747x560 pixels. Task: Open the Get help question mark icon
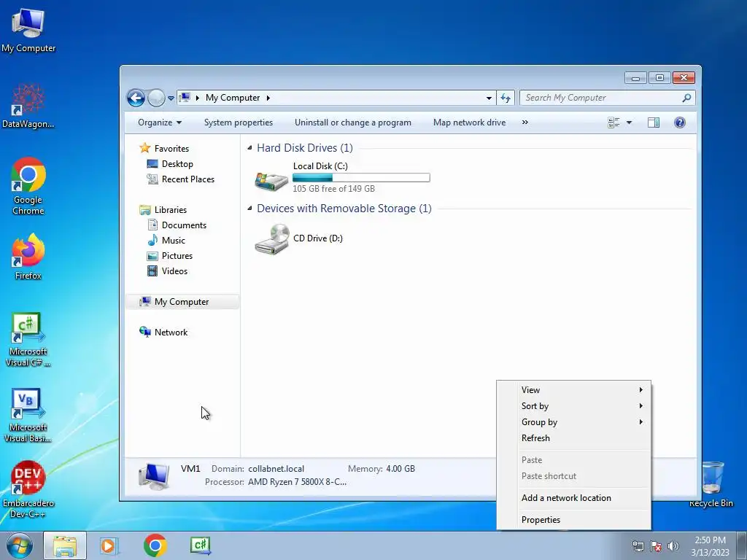click(x=680, y=122)
